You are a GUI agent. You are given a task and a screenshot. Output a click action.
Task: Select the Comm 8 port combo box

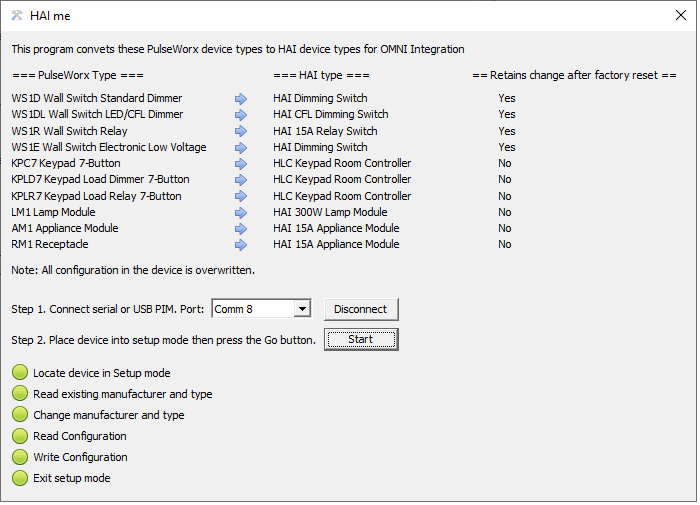(x=261, y=309)
